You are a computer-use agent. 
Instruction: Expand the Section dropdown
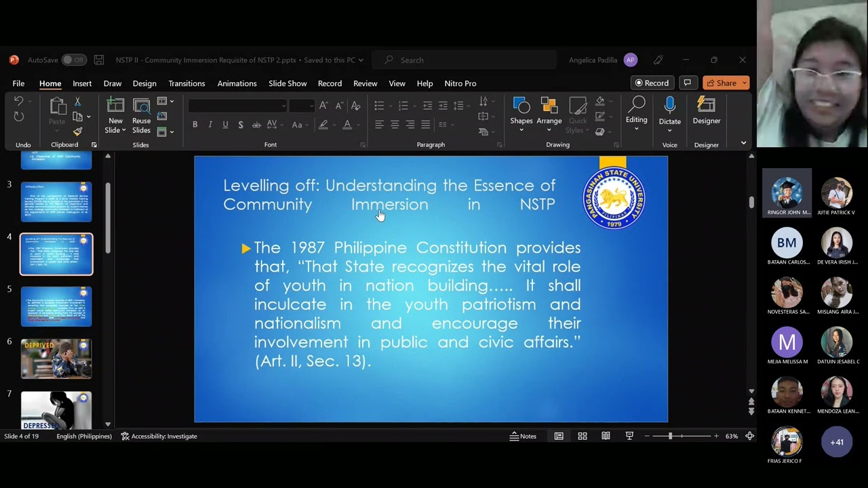click(x=165, y=131)
